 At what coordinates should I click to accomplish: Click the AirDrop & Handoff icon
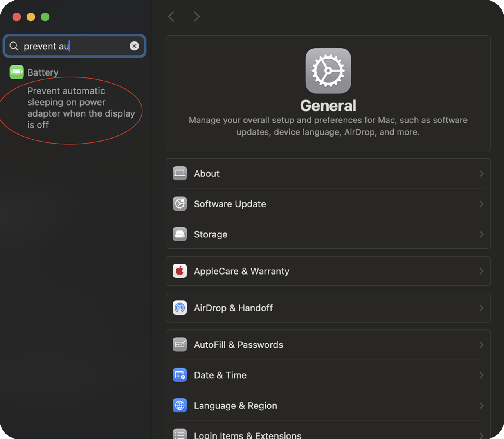[x=180, y=308]
